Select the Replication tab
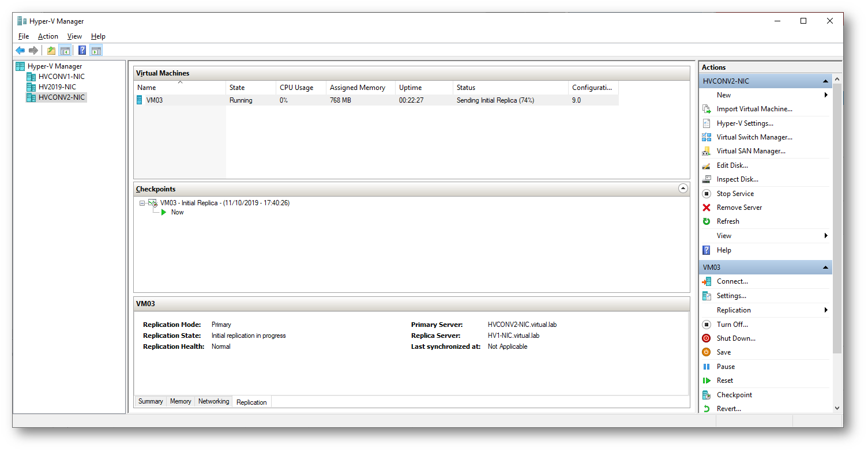The width and height of the screenshot is (868, 452). (251, 402)
